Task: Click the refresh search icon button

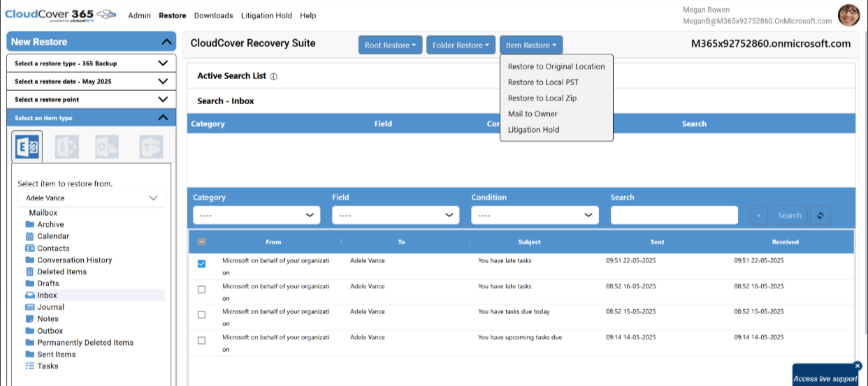Action: pos(820,215)
